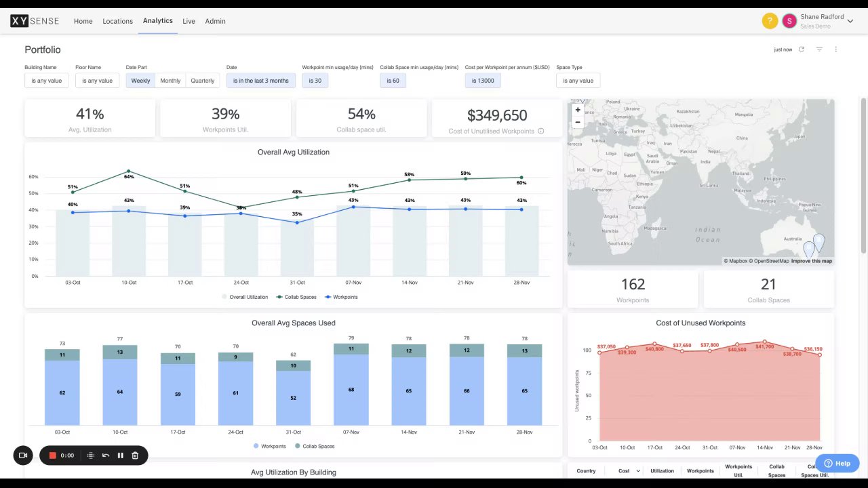Open the filter lines icon near just now
The height and width of the screenshot is (488, 868).
click(819, 49)
